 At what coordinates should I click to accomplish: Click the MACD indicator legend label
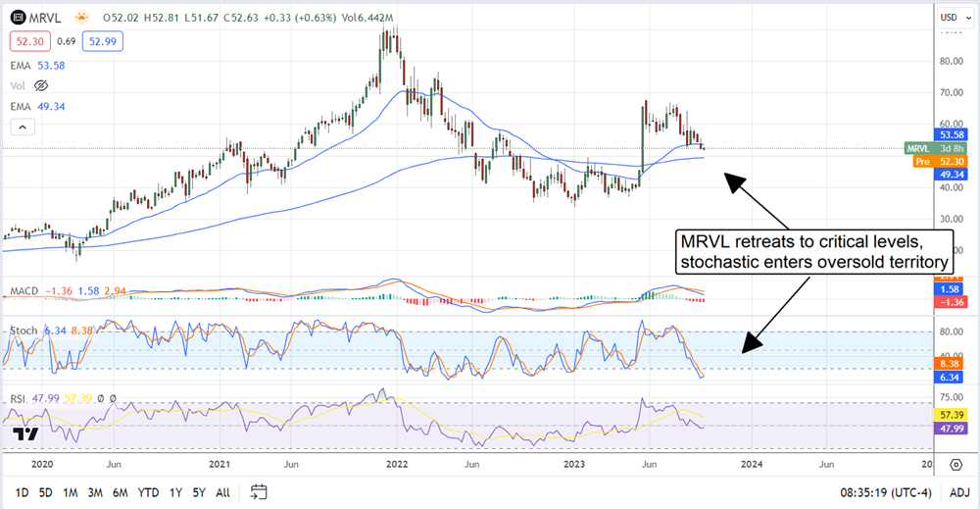coord(24,290)
